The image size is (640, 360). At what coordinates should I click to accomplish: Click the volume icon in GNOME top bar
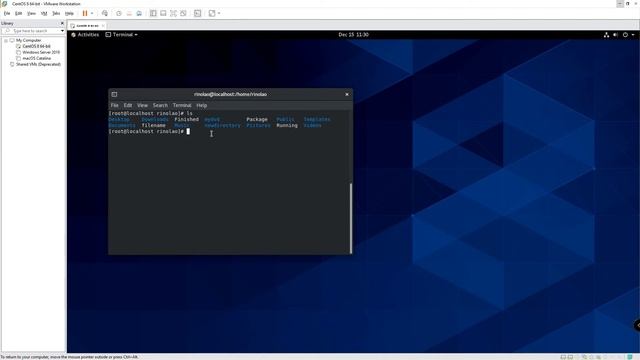click(616, 35)
